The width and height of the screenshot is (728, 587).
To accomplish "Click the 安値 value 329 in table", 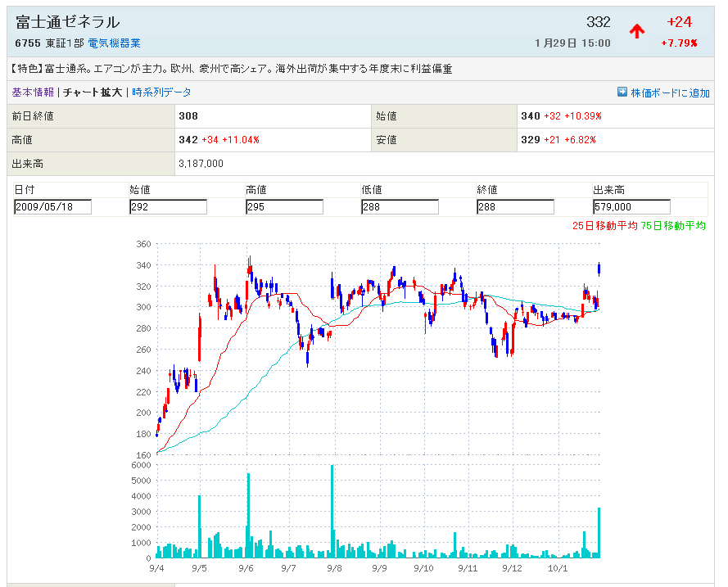I will pos(531,140).
